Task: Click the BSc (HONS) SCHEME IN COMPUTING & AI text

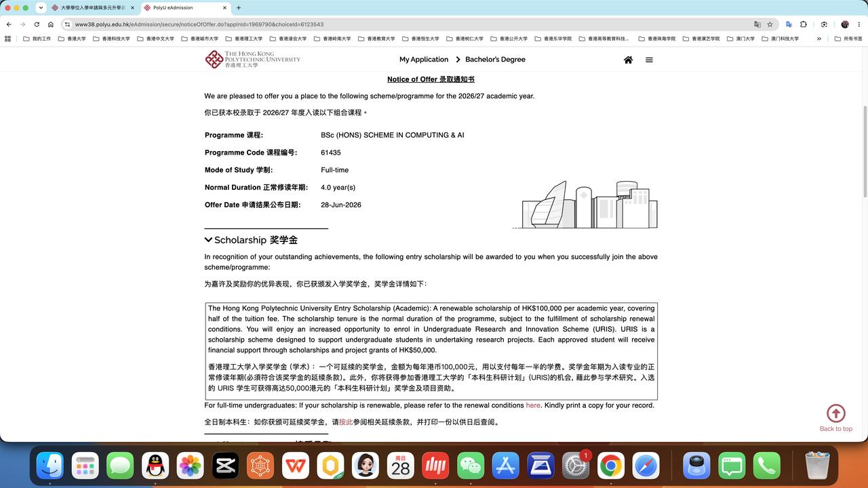Action: click(x=393, y=135)
